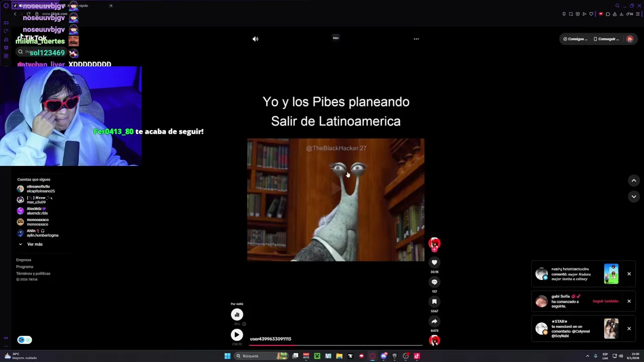Seek on the video progress bar
The width and height of the screenshot is (644, 362).
336,345
